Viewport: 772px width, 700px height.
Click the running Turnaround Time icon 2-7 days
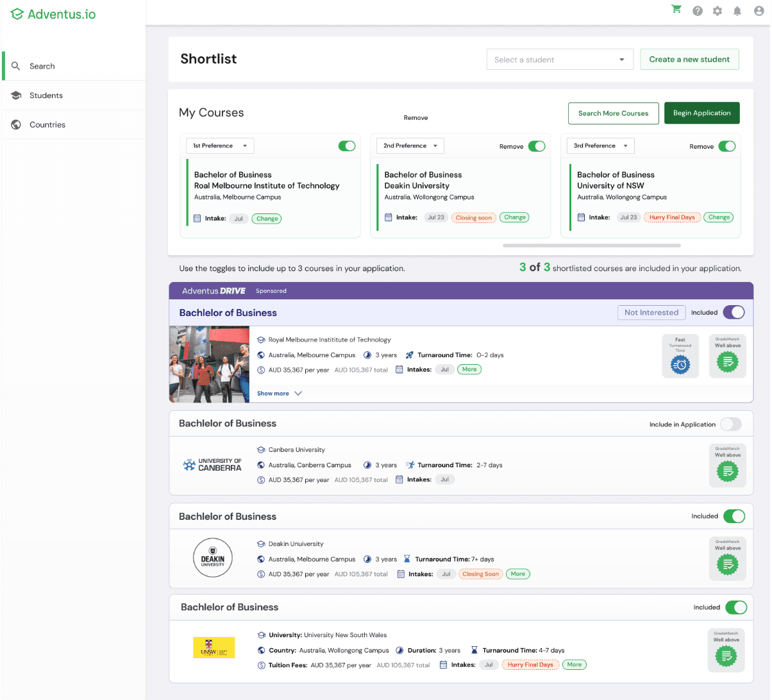(410, 465)
